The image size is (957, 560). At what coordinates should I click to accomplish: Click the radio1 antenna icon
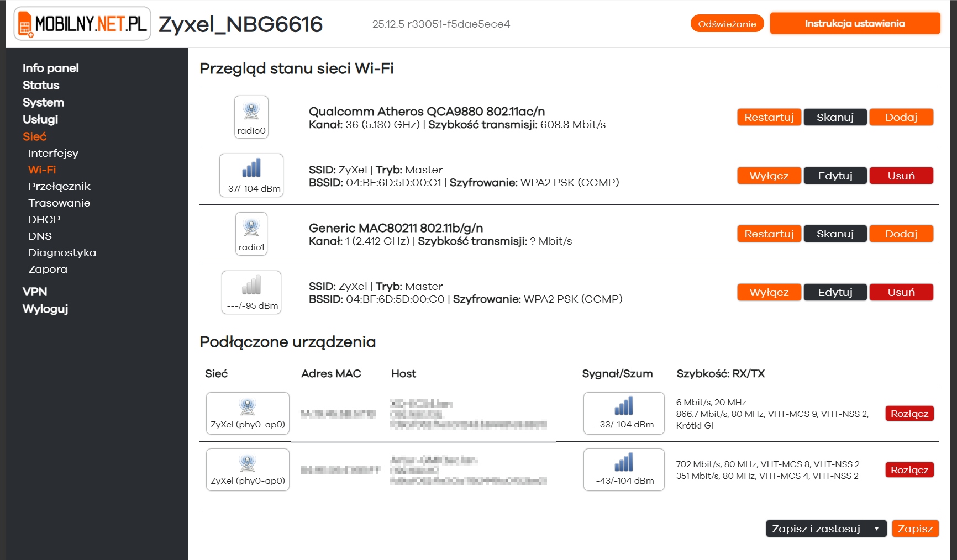coord(251,234)
